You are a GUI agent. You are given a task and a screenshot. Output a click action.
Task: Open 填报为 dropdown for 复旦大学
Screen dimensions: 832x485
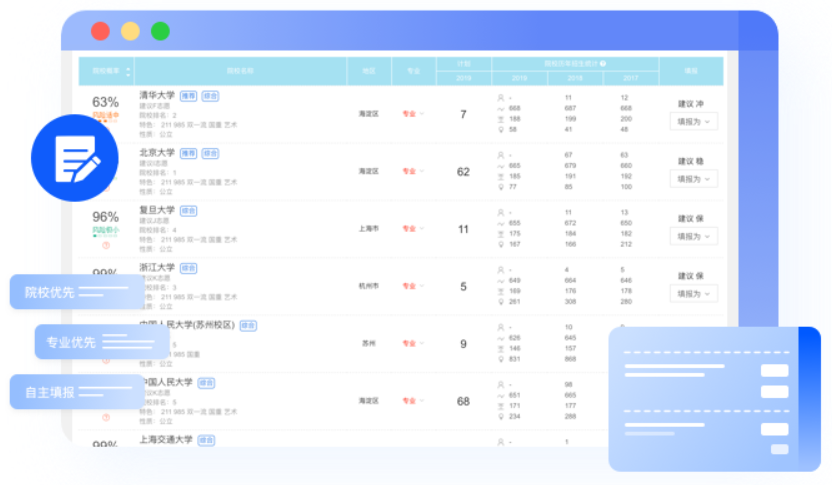point(694,236)
